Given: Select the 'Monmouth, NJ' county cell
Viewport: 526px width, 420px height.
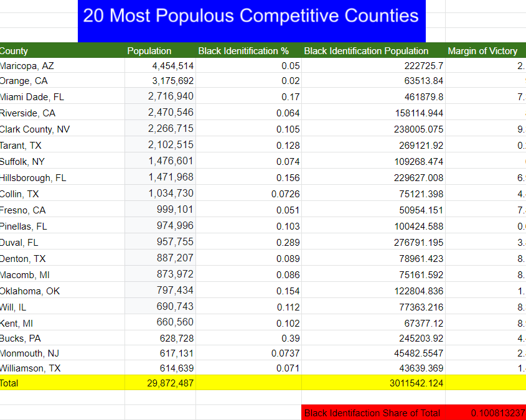Looking at the screenshot, I should [x=62, y=353].
